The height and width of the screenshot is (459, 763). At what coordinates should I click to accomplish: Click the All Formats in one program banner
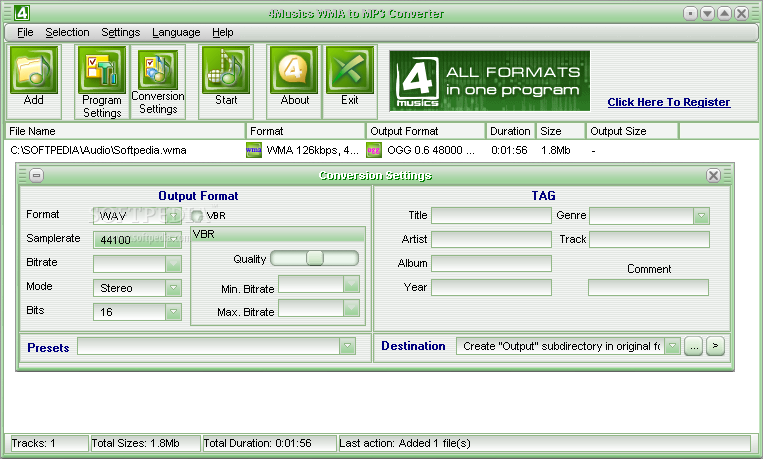[x=490, y=81]
